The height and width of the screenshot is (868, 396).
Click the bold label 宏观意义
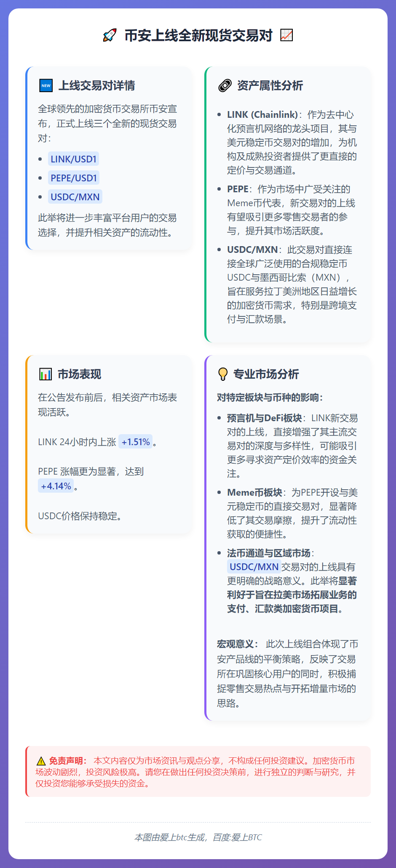pyautogui.click(x=237, y=644)
